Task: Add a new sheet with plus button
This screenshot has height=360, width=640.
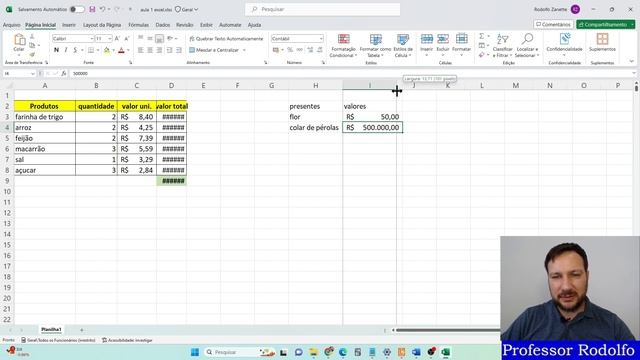Action: (82, 330)
